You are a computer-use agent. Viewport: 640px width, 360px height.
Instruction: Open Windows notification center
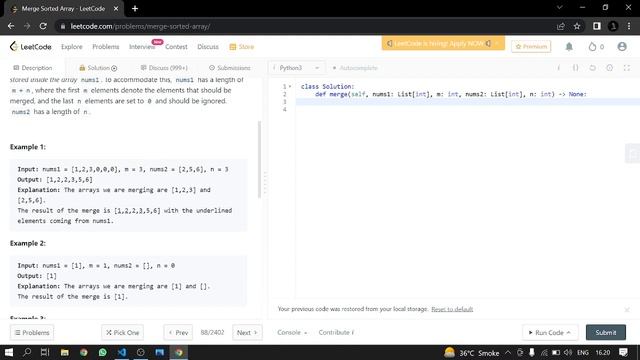[623, 352]
